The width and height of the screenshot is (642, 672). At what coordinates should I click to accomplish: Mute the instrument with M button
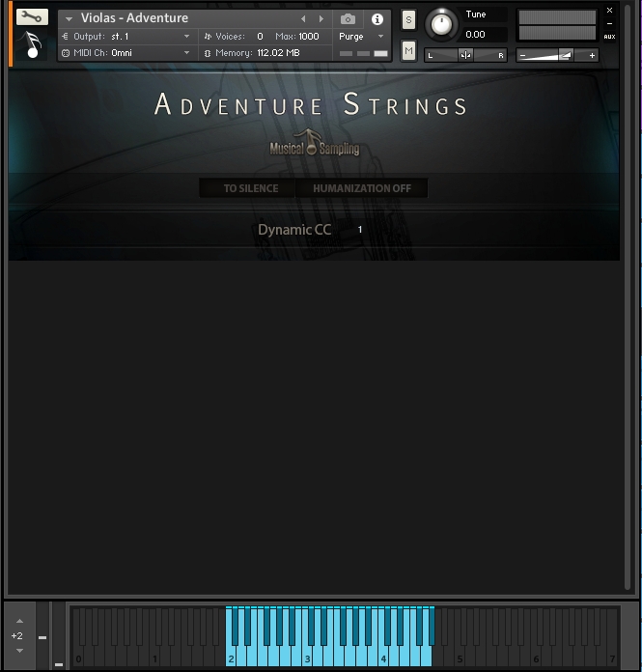tap(408, 51)
